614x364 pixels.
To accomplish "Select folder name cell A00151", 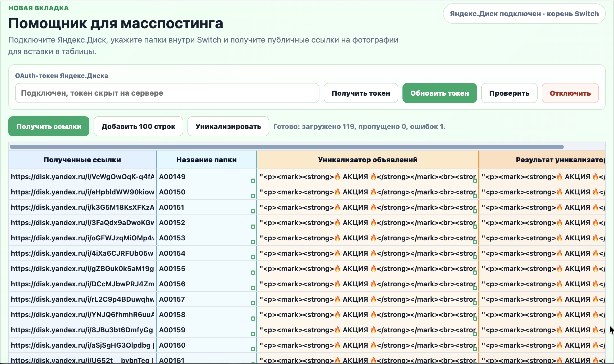I will point(207,207).
